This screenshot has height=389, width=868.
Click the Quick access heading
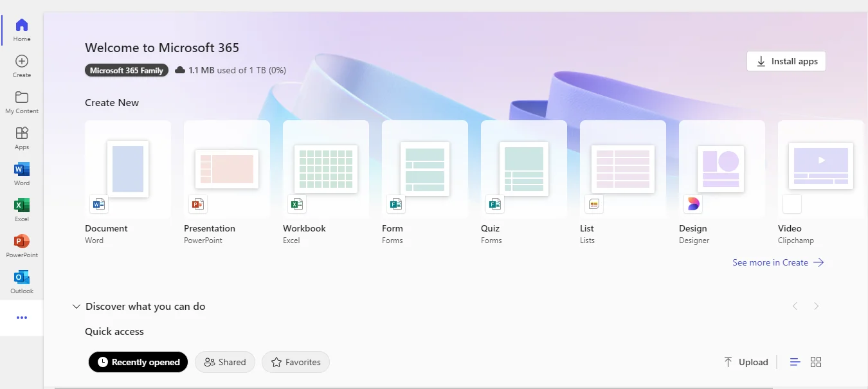114,332
